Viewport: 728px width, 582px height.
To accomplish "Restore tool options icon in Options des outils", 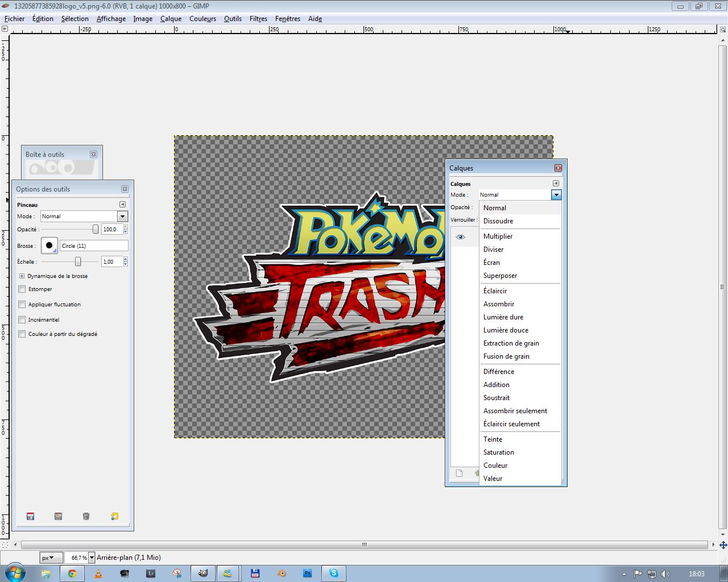I will (x=58, y=516).
